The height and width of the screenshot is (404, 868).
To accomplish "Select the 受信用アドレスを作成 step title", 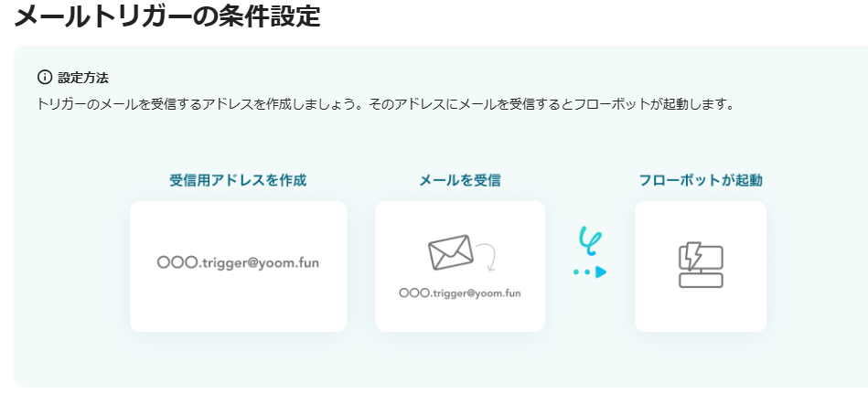I will coord(238,180).
